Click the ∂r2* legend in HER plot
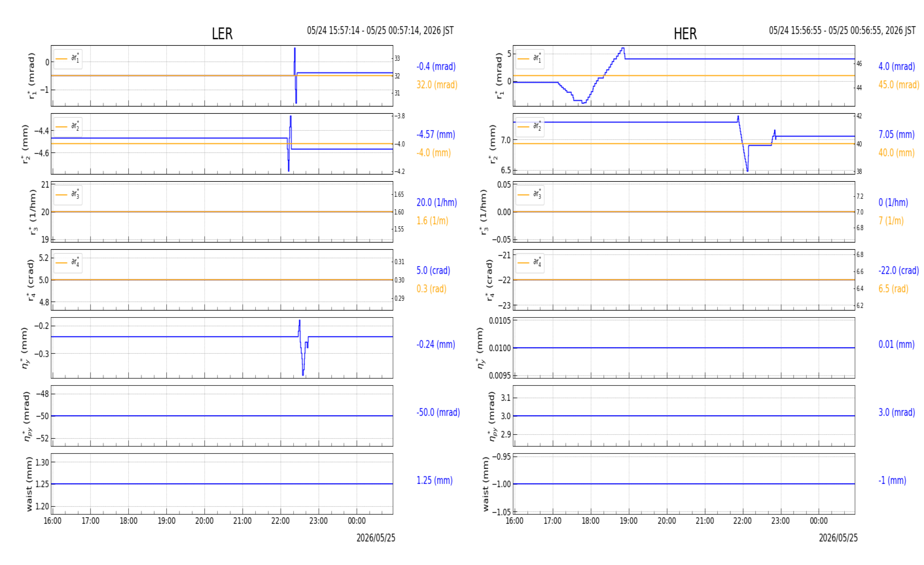The width and height of the screenshot is (924, 565). tap(530, 126)
